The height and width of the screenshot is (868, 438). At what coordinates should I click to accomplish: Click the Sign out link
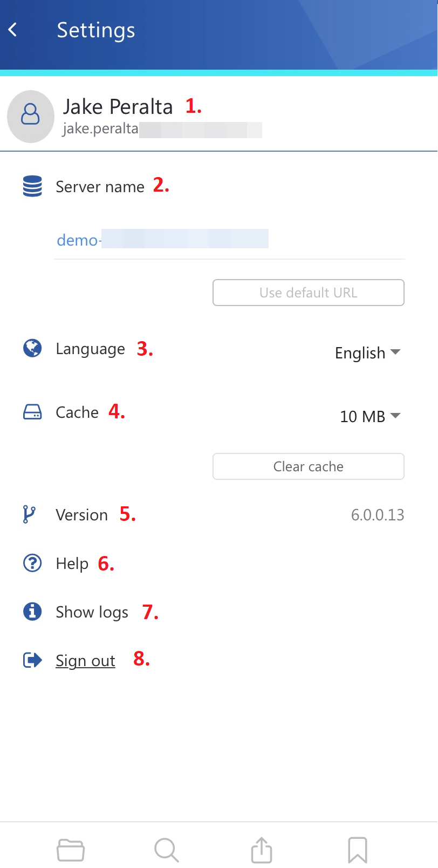pyautogui.click(x=85, y=661)
